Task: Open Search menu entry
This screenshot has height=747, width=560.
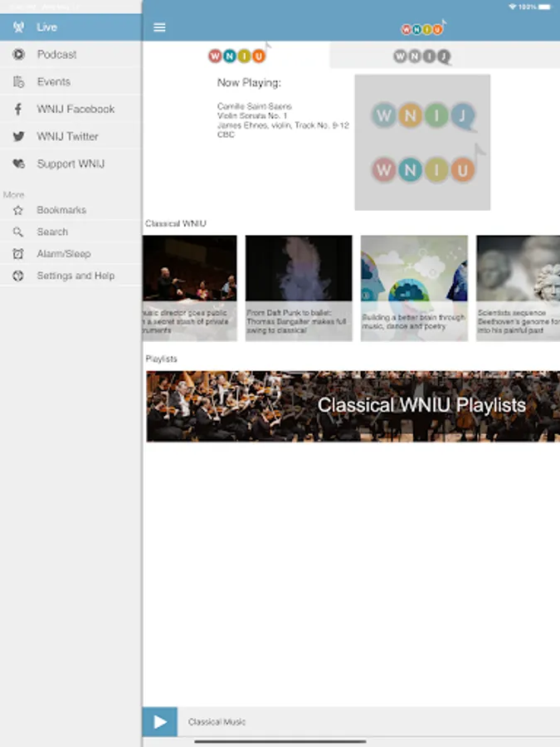Action: [71, 232]
